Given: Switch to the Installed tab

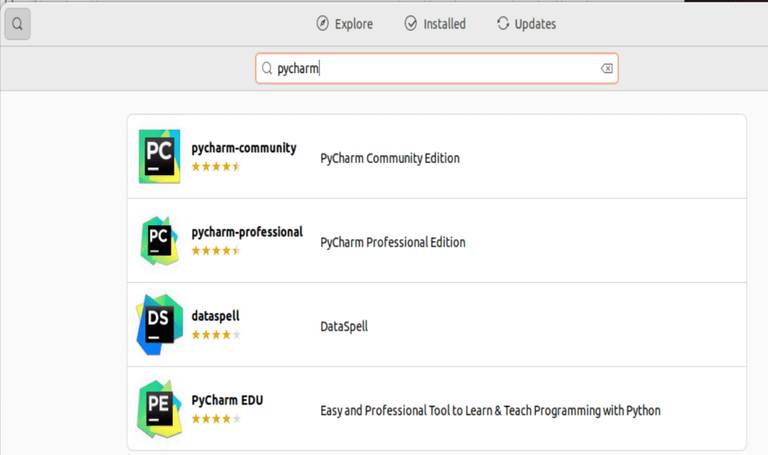Looking at the screenshot, I should (435, 24).
